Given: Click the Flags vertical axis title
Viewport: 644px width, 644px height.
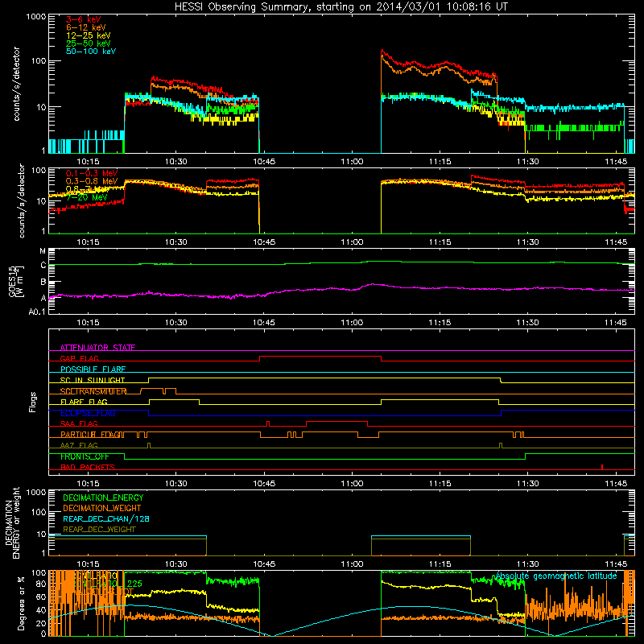Looking at the screenshot, I should (x=33, y=402).
